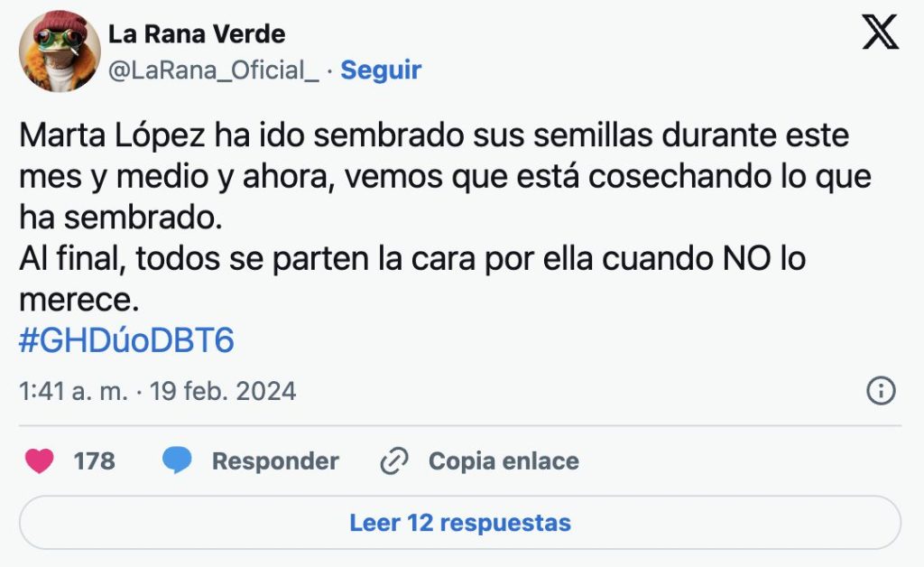
Task: Click the 1:41 a. m. time
Action: click(x=76, y=391)
